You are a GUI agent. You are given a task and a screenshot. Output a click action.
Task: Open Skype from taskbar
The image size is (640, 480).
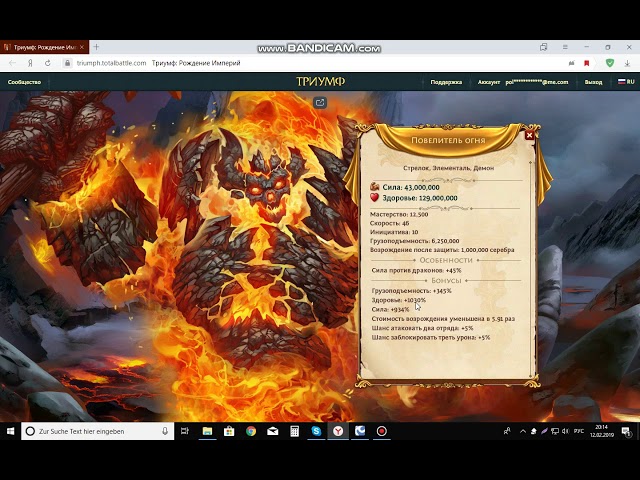point(316,431)
